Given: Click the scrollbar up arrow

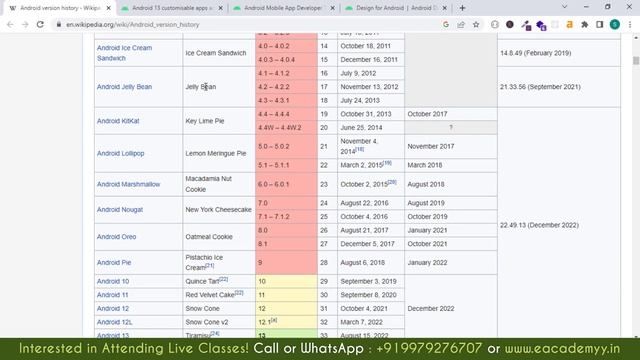Looking at the screenshot, I should coord(636,38).
